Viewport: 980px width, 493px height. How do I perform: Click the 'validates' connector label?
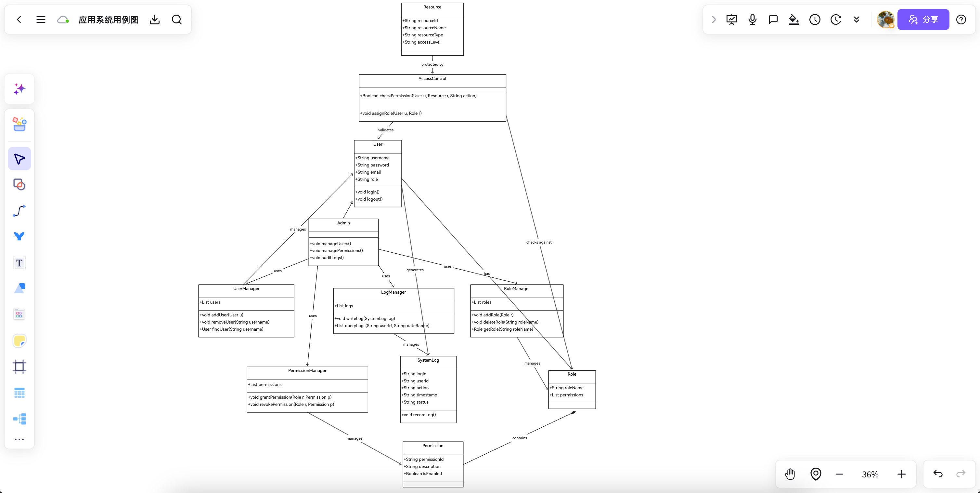386,130
